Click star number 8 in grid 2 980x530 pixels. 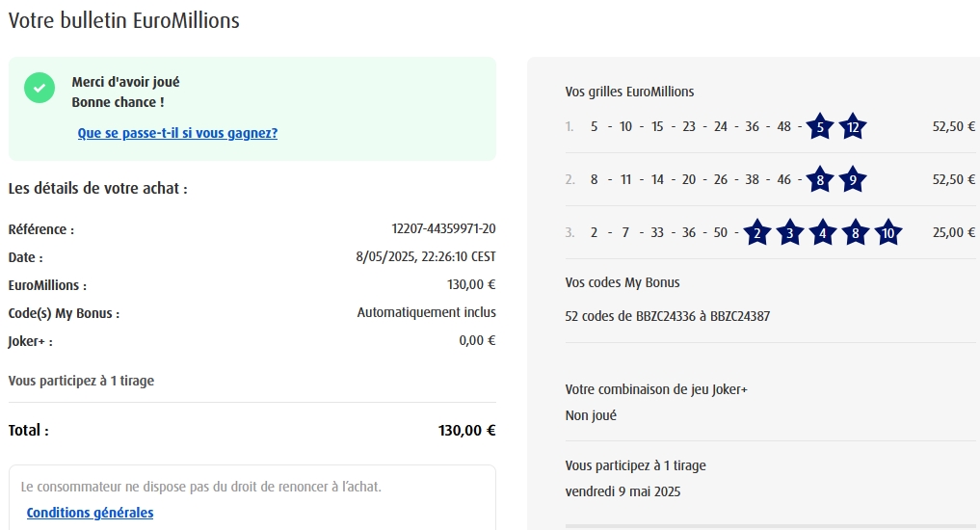(x=819, y=179)
